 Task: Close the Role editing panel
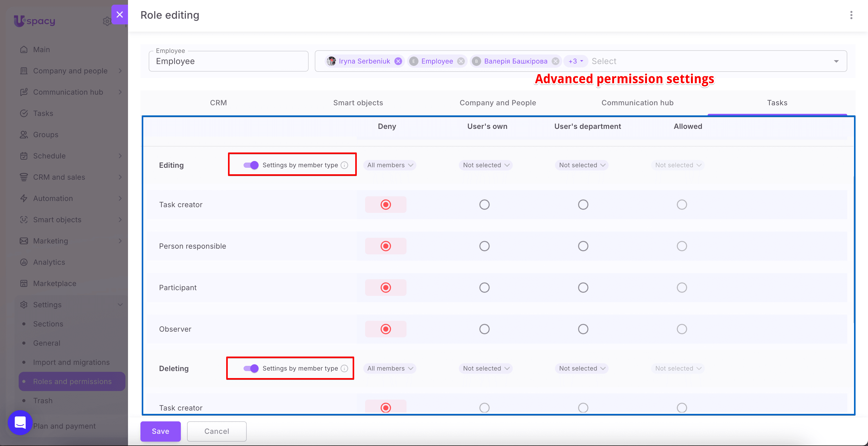120,15
